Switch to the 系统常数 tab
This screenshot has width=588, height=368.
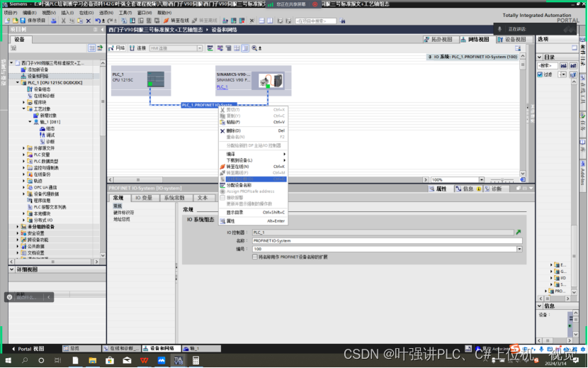click(x=174, y=198)
